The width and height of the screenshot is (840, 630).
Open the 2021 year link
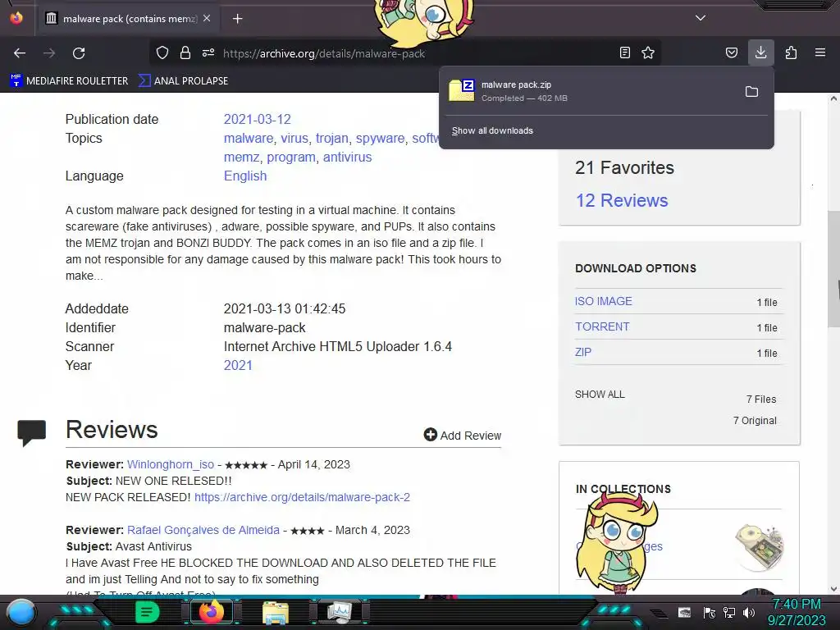click(x=238, y=365)
